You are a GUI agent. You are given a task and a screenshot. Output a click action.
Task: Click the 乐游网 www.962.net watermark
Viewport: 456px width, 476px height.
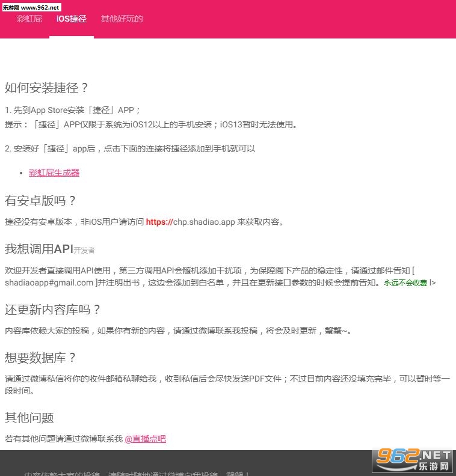coord(31,7)
